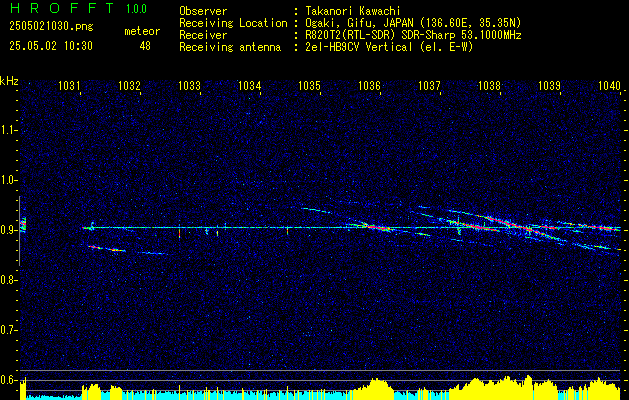The width and height of the screenshot is (629, 400).
Task: Click the Receiving antenna 2el-HB9CV line
Action: 389,47
